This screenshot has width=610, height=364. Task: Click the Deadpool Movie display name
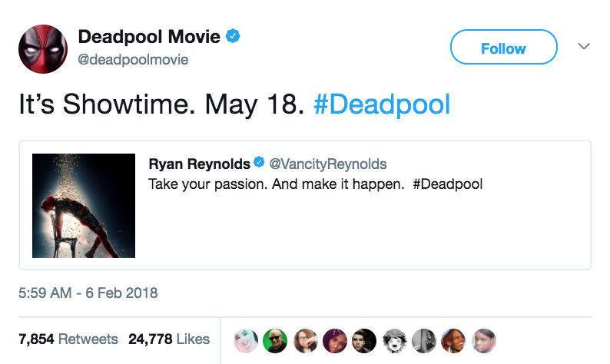[x=149, y=36]
